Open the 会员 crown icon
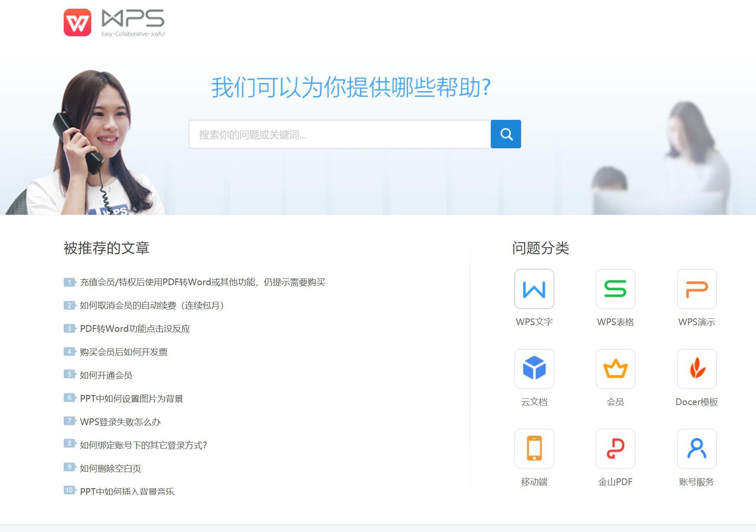The width and height of the screenshot is (756, 532). coord(615,369)
